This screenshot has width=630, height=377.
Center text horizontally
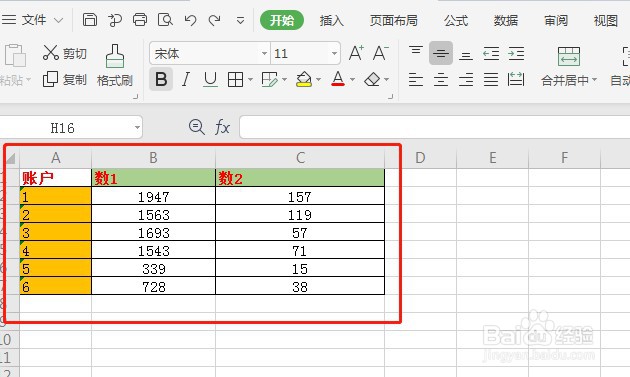(441, 80)
